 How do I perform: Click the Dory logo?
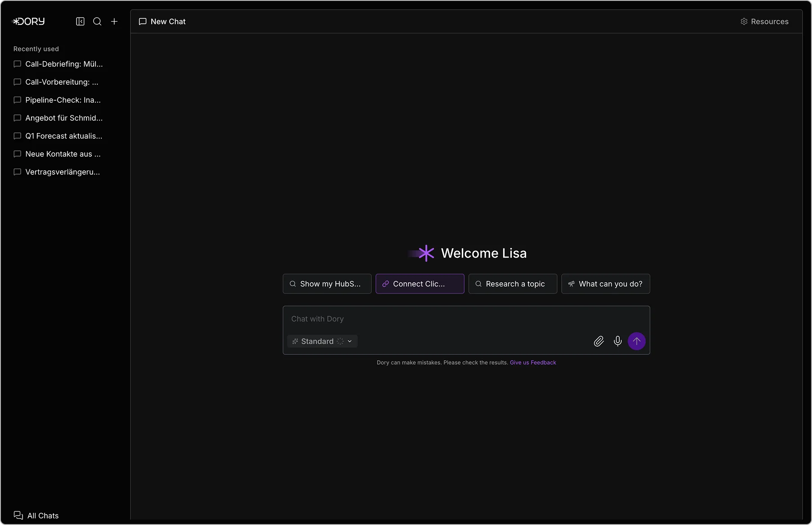coord(29,22)
